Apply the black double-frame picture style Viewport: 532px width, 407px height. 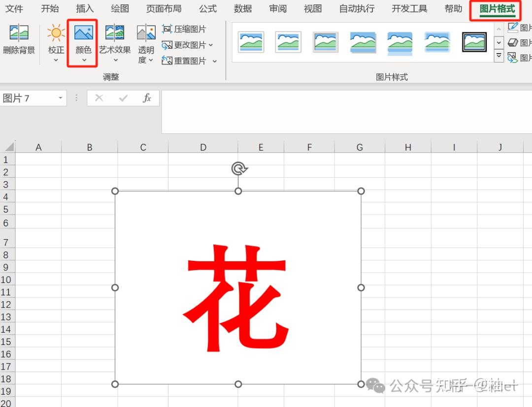tap(474, 42)
